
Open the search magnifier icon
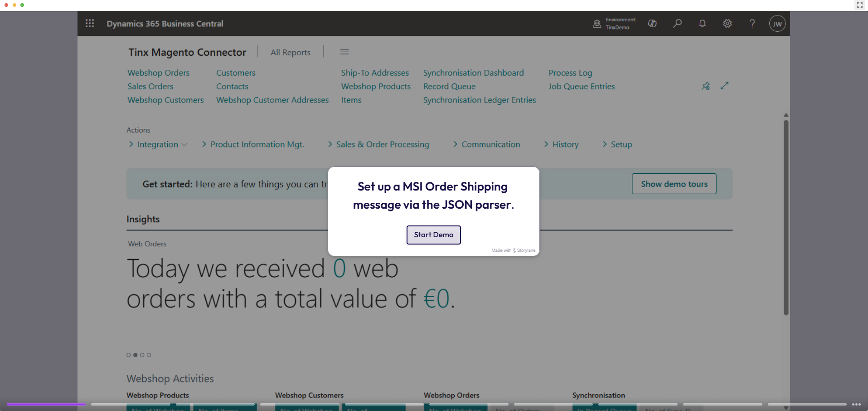point(677,24)
